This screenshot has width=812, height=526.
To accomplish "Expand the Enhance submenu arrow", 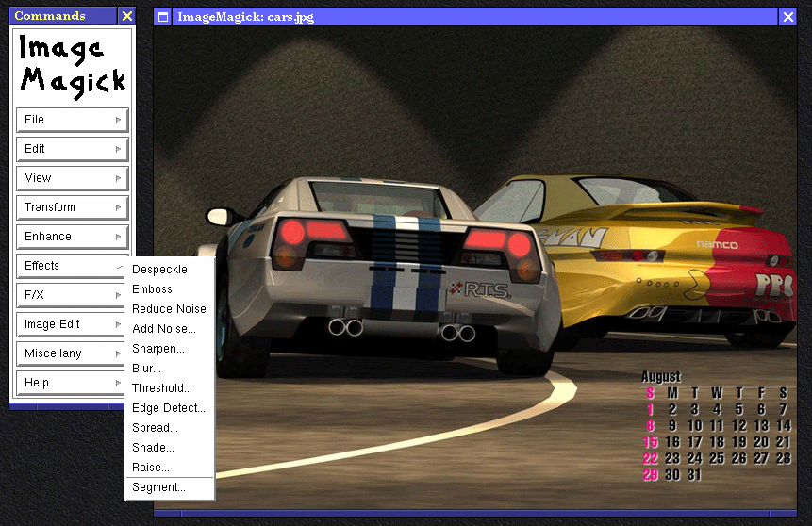I will click(118, 237).
